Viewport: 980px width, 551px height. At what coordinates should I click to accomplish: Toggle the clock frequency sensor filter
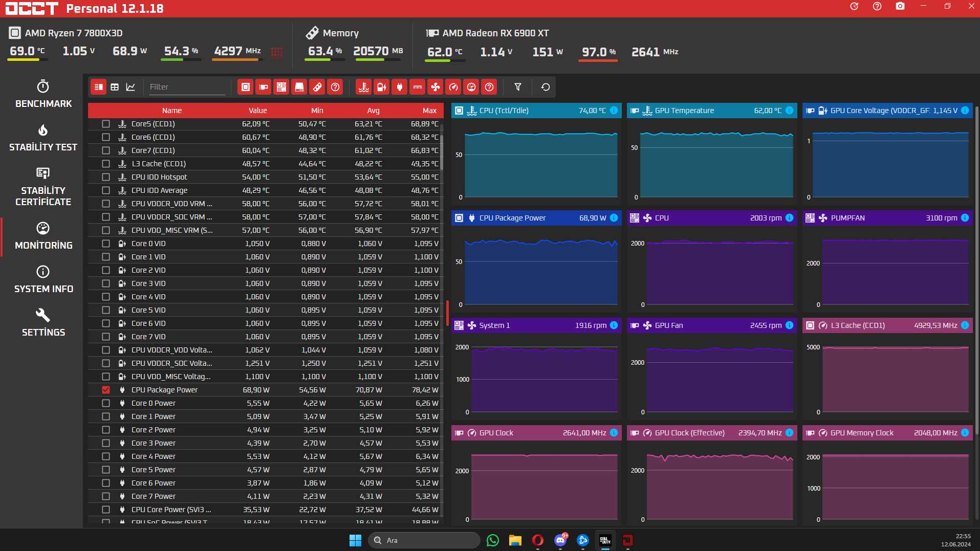click(x=453, y=87)
